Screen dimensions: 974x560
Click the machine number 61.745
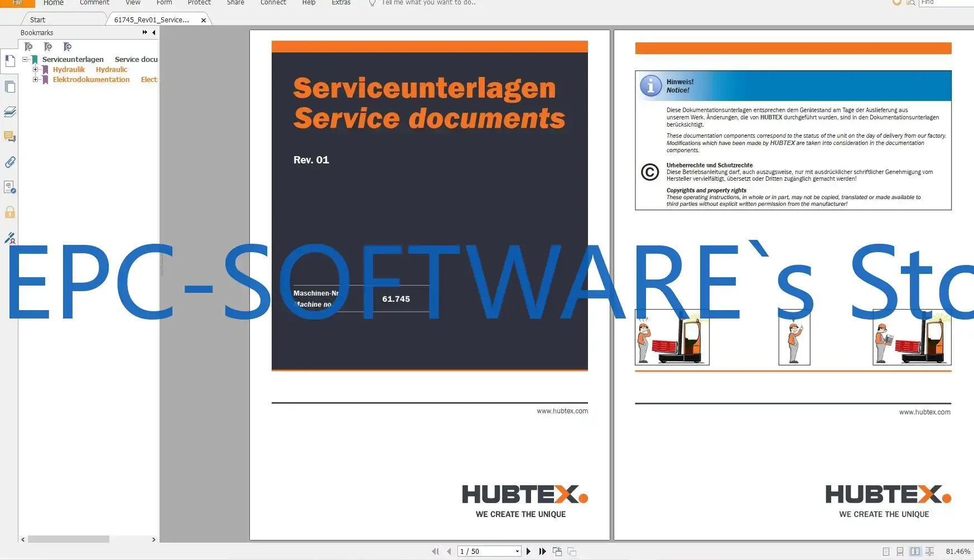pos(396,299)
